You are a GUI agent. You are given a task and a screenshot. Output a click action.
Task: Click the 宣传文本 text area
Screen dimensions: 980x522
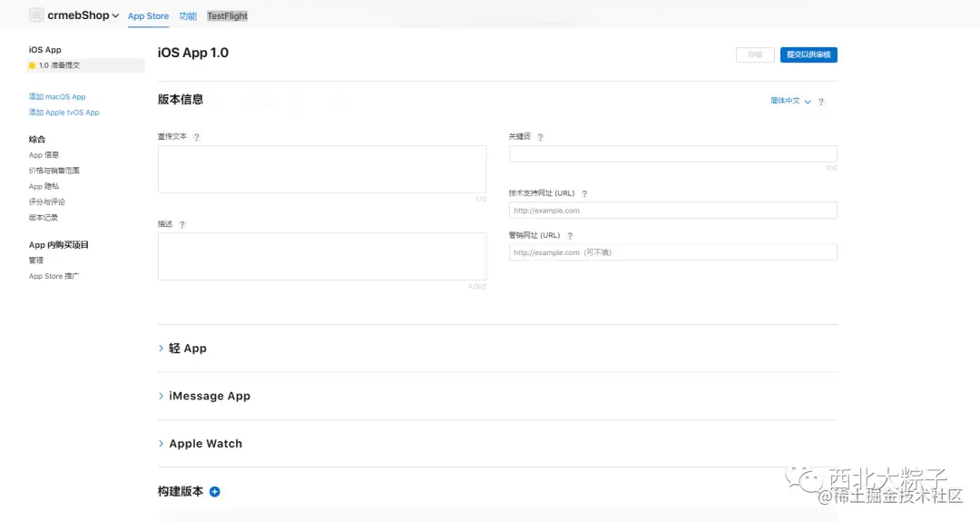[322, 170]
